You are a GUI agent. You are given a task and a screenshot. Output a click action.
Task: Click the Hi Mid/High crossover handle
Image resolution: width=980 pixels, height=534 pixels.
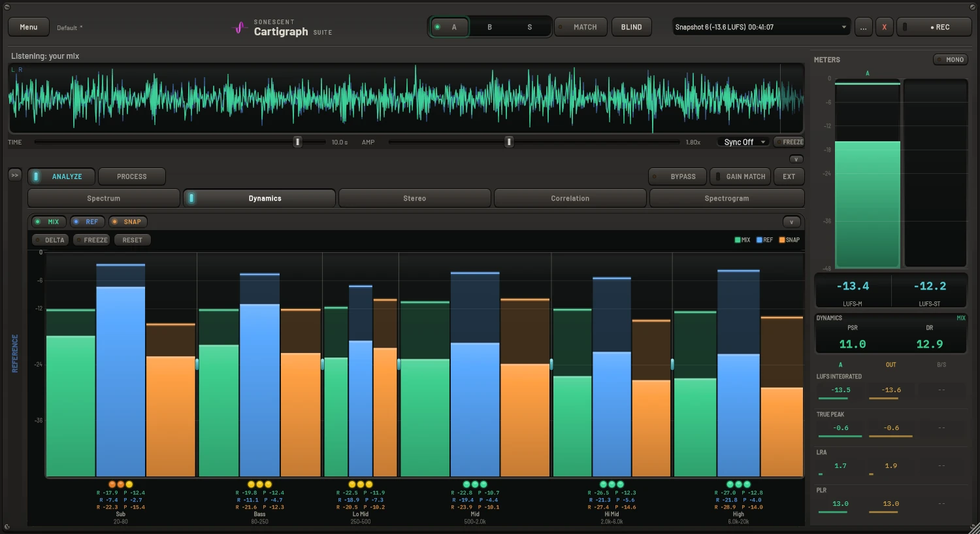(672, 364)
